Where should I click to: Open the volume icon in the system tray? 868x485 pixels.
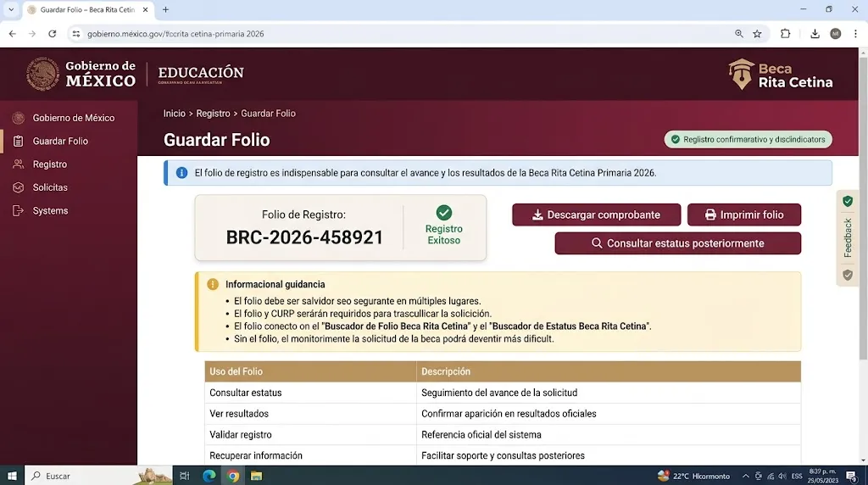tap(782, 477)
